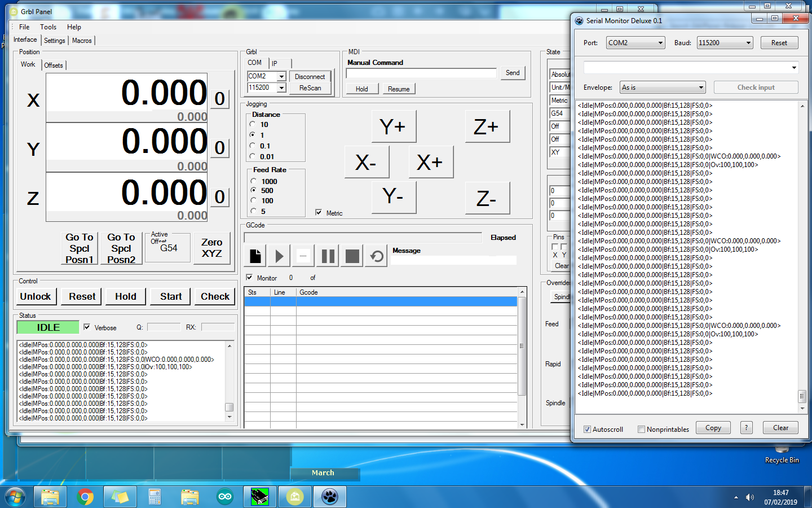Enable Nonprintables in Serial Monitor
Viewport: 812px width, 508px height.
[641, 429]
